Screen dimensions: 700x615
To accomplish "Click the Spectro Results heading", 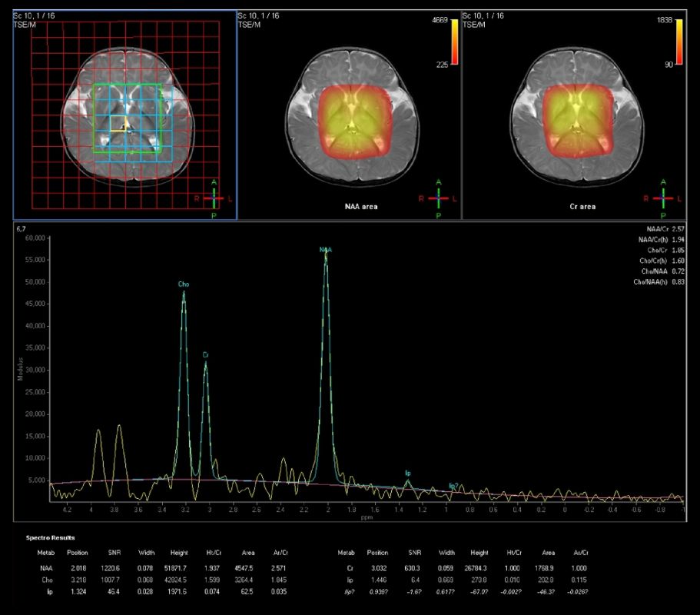I will pyautogui.click(x=51, y=537).
